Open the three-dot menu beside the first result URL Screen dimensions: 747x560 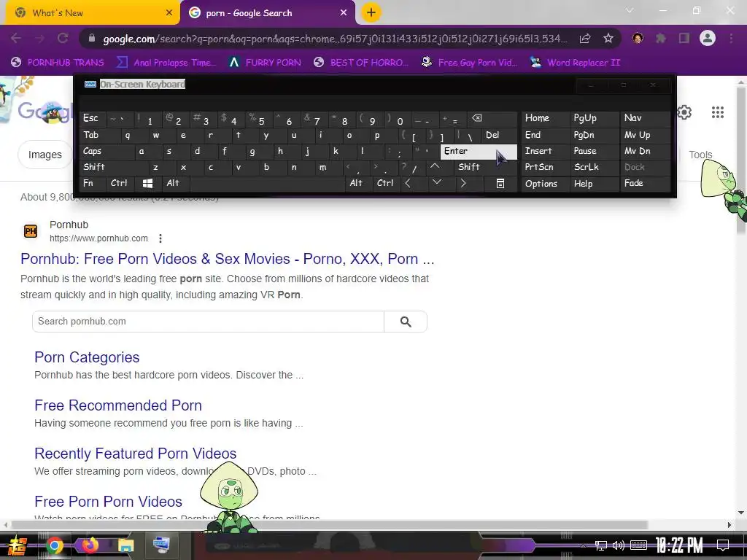coord(160,238)
